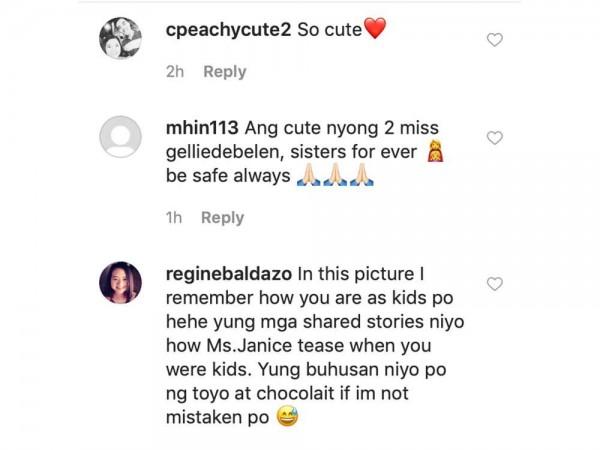The height and width of the screenshot is (450, 600).
Task: Open cpeachycute2's profile picture
Action: point(120,39)
